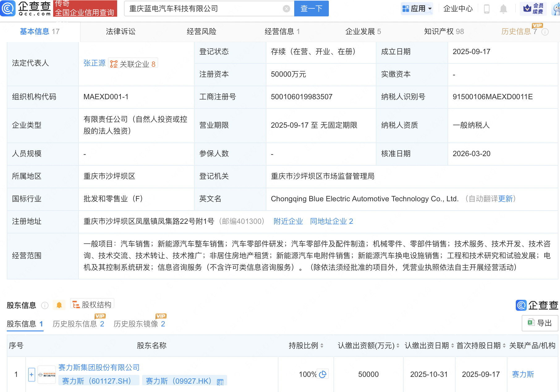Switch to the 法律诉讼 tab
560x392 pixels.
coord(121,32)
